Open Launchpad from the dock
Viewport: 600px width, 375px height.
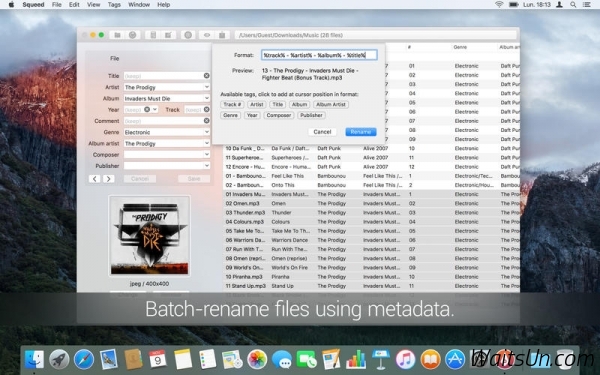[59, 360]
